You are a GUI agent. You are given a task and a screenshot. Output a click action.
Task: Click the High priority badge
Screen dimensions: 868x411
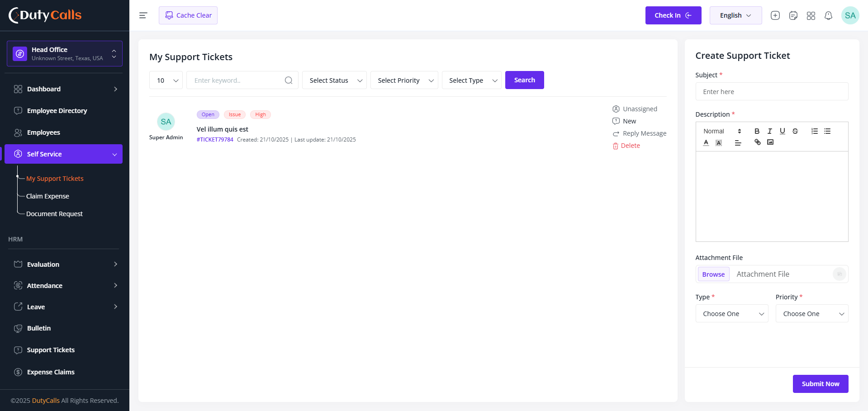click(x=261, y=115)
